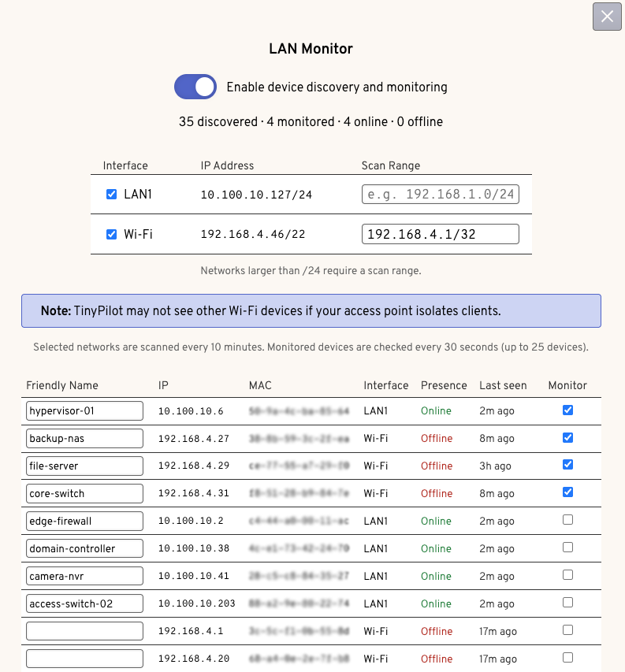Click empty name field for 192.168.4.1

[x=84, y=631]
